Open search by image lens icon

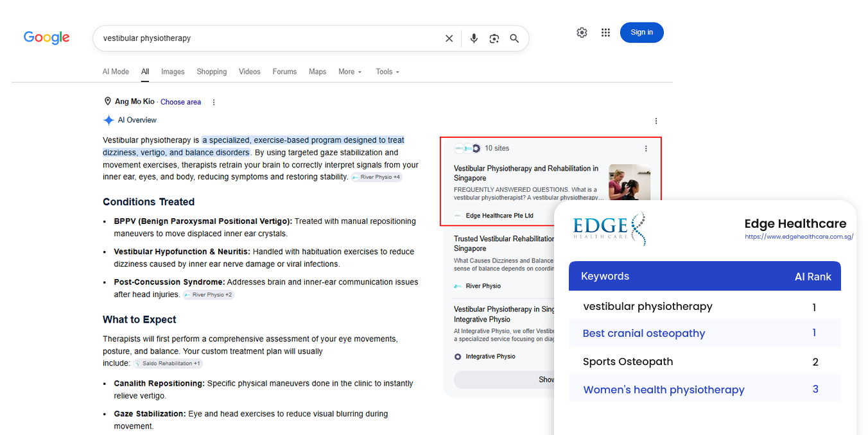[x=494, y=38]
